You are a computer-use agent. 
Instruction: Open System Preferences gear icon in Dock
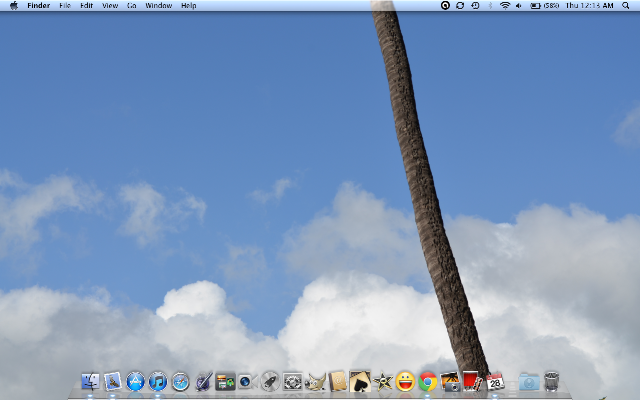click(292, 382)
